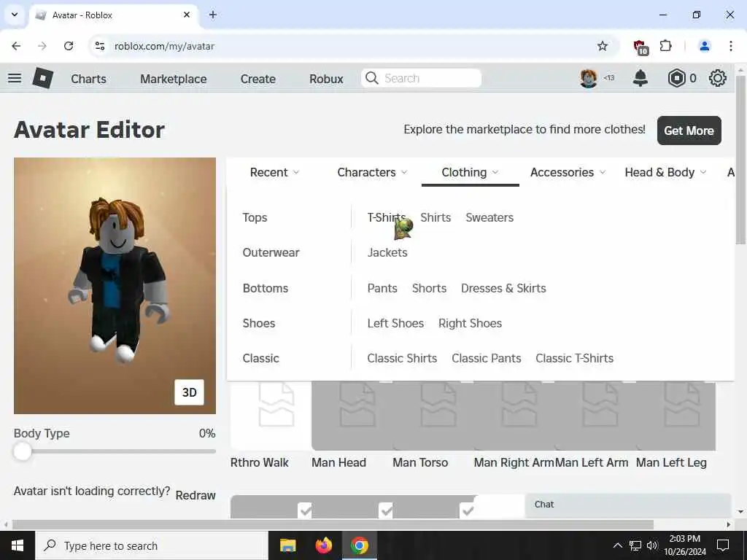Click the avatar preview image
This screenshot has height=560, width=747.
[x=115, y=286]
